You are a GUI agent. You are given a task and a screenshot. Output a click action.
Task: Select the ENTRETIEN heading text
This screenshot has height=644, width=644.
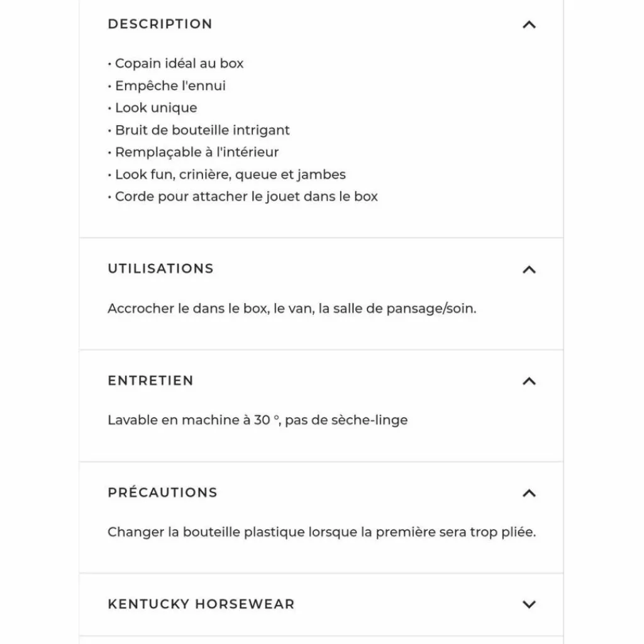150,380
